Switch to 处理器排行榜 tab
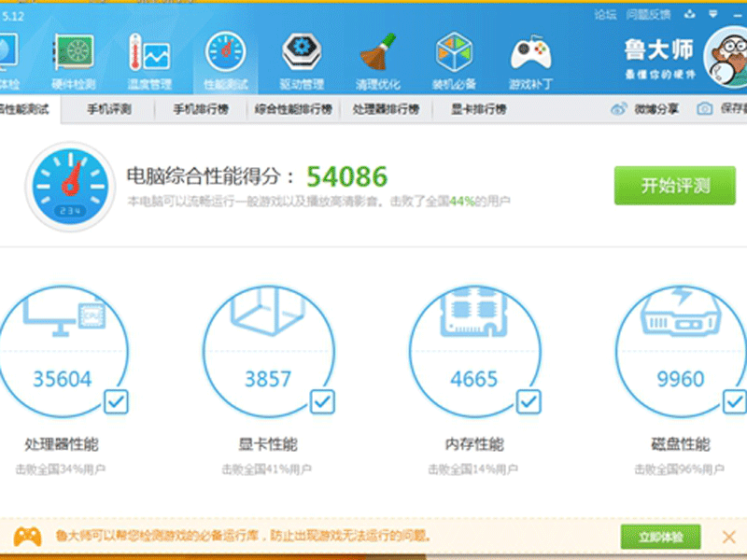This screenshot has width=747, height=560. [386, 109]
